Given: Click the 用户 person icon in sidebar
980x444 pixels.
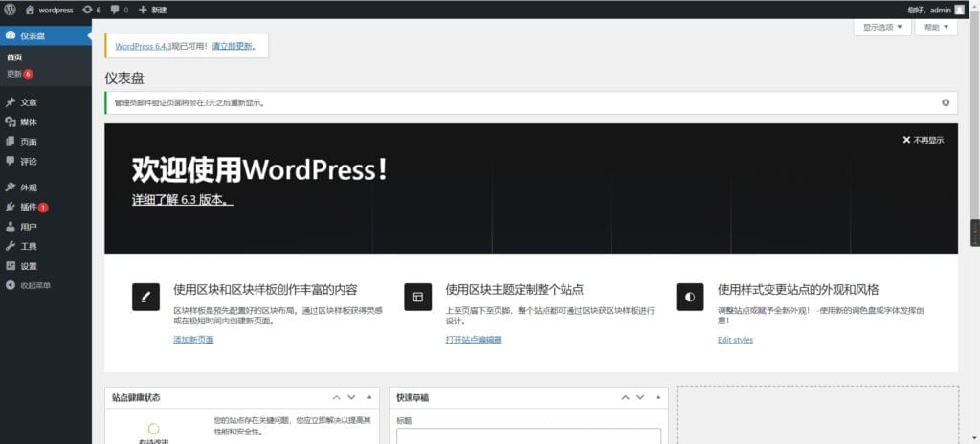Looking at the screenshot, I should pyautogui.click(x=10, y=227).
